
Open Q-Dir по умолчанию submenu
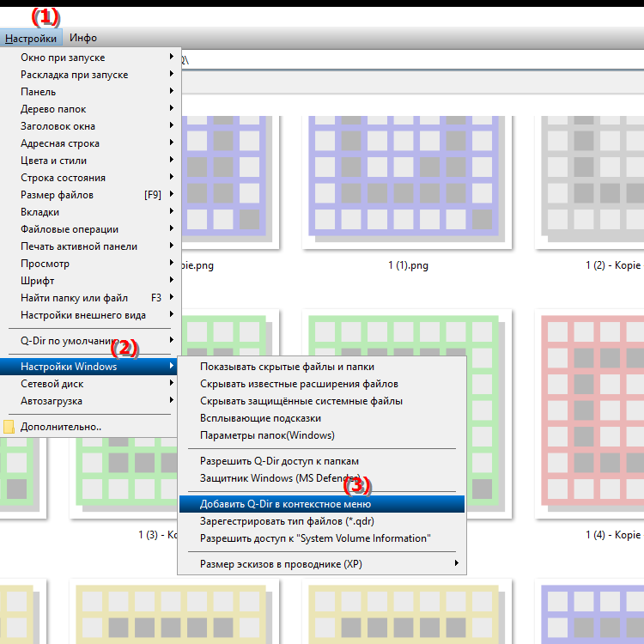click(89, 341)
